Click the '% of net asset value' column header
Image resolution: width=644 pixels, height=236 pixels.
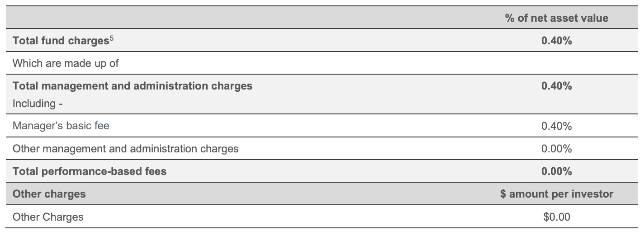[x=556, y=18]
